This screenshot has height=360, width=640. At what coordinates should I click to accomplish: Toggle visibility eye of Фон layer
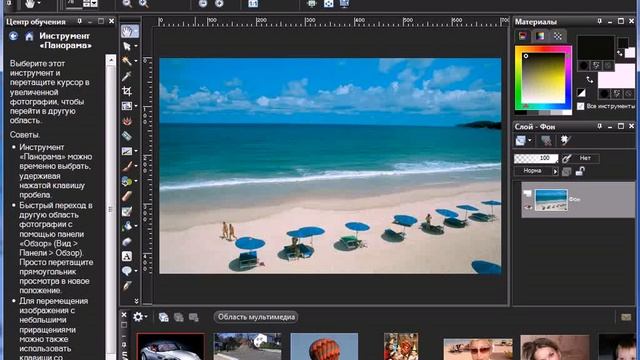coord(528,207)
